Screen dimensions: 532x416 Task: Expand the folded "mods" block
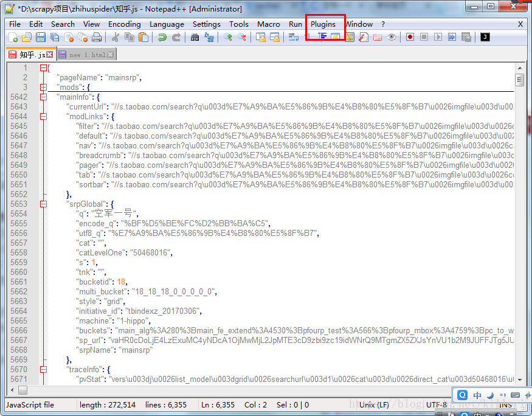[x=43, y=87]
